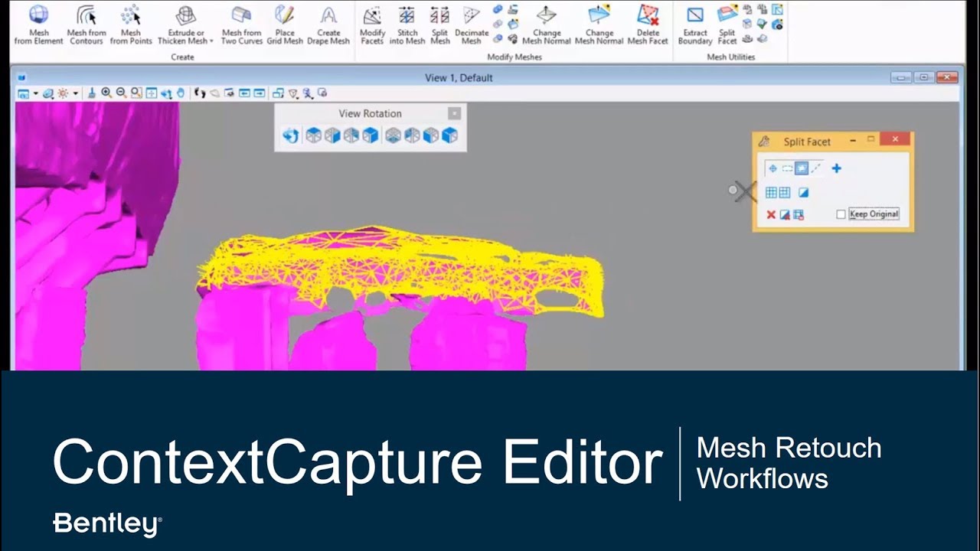The height and width of the screenshot is (551, 980).
Task: Minimize the Split Facet dialog
Action: (x=853, y=140)
